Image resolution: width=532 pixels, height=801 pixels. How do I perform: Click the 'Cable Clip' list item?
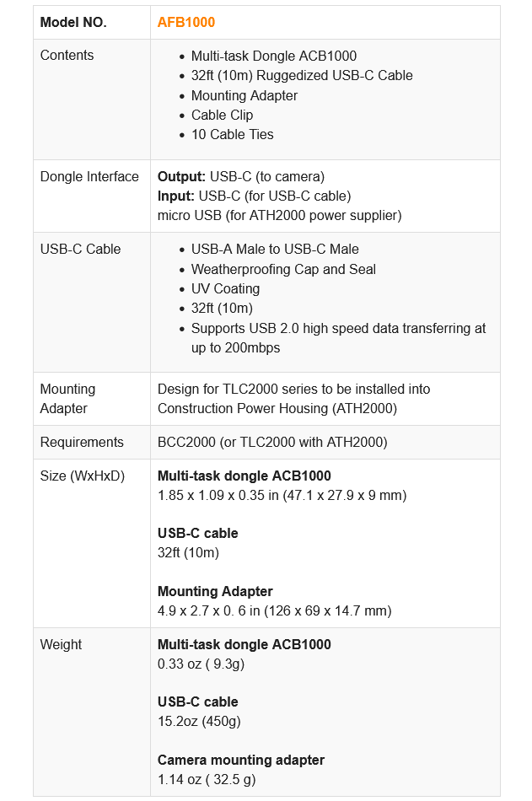point(222,115)
